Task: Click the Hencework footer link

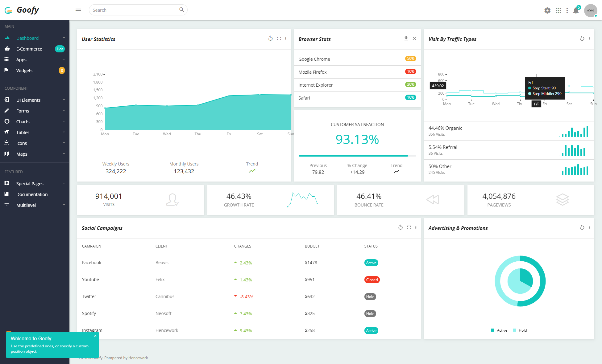Action: [138, 358]
